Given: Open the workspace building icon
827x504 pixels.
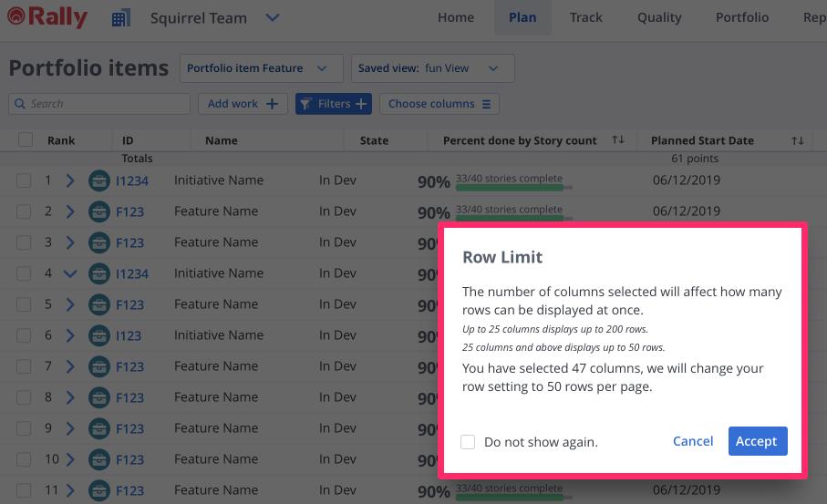Looking at the screenshot, I should pos(120,18).
